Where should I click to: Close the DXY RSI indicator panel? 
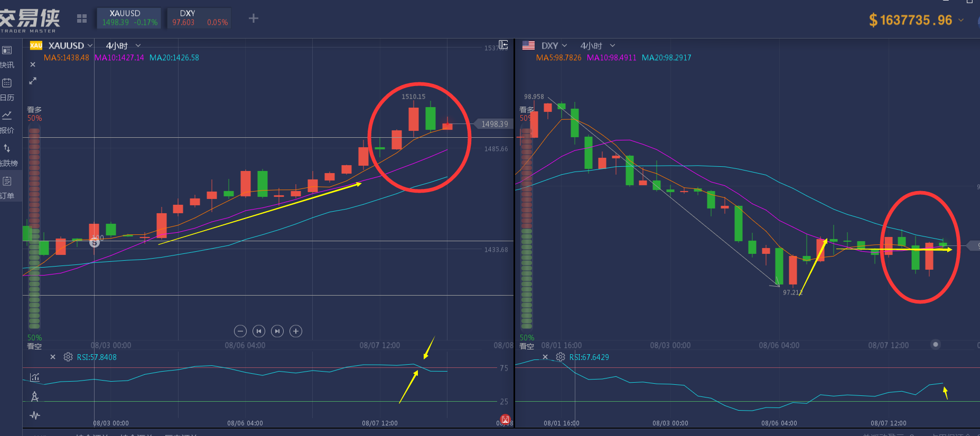click(x=545, y=357)
